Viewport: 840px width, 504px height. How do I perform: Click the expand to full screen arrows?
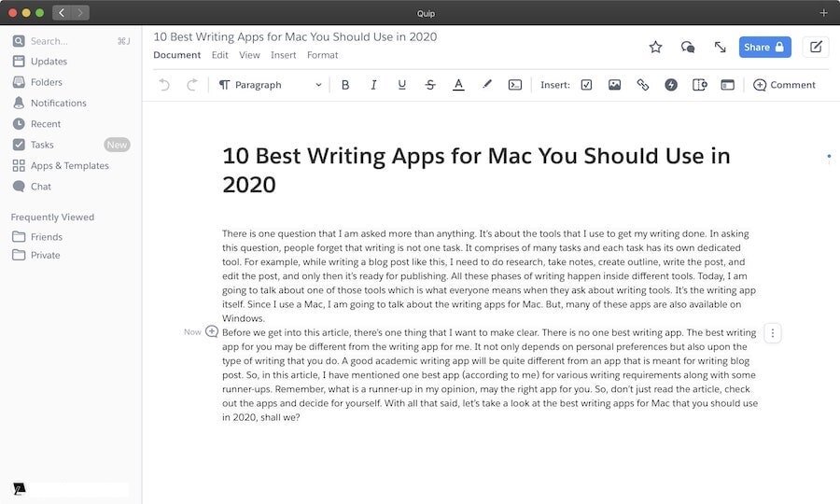(720, 47)
